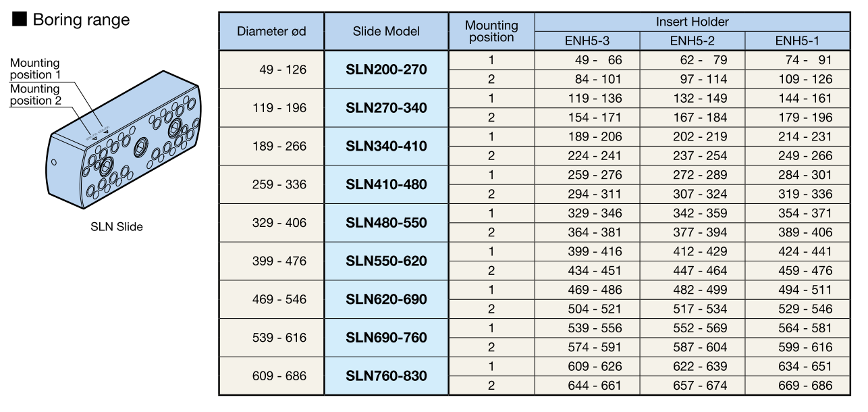
Task: Click the Mounting position 1 label
Action: tap(35, 69)
